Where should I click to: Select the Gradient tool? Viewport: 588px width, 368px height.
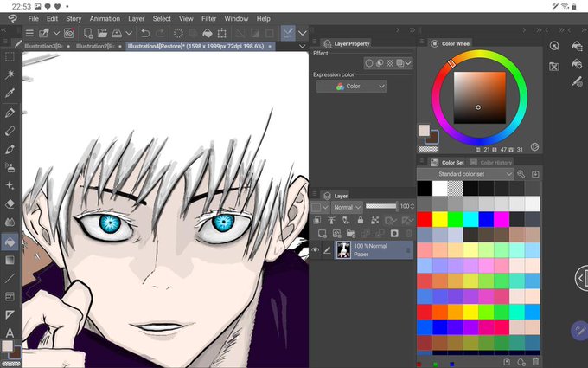point(10,260)
